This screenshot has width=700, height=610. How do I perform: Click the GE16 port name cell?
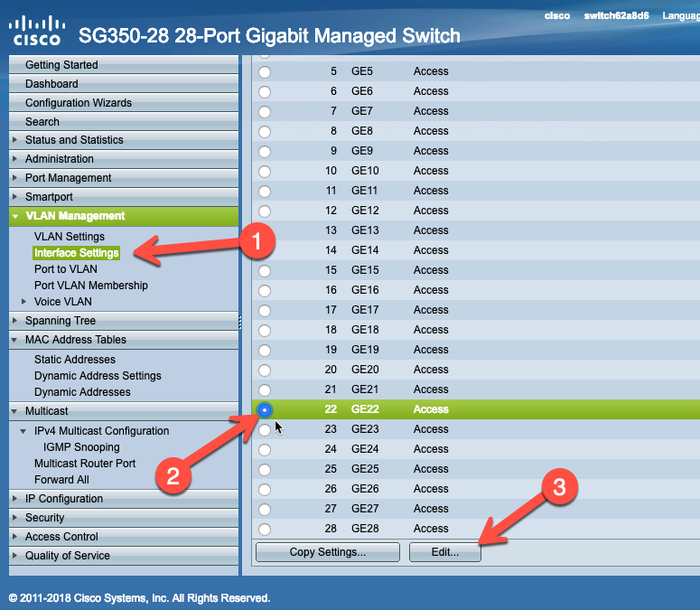365,290
